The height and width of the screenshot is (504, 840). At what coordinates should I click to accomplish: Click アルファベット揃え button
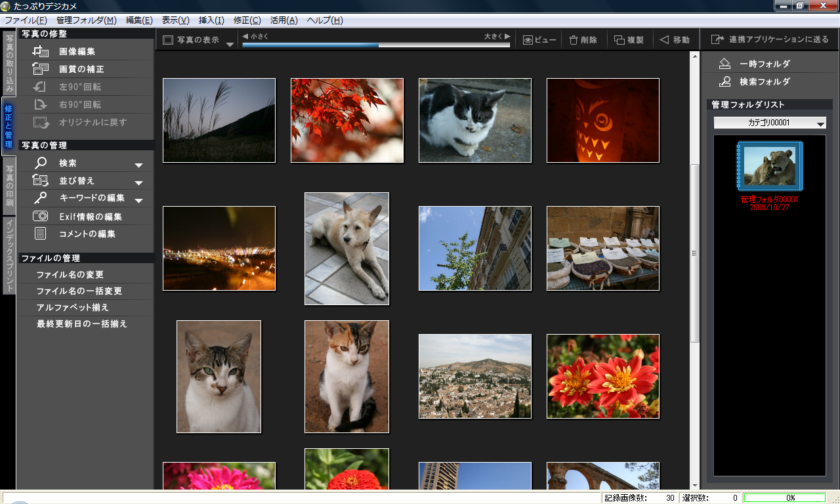pos(73,308)
